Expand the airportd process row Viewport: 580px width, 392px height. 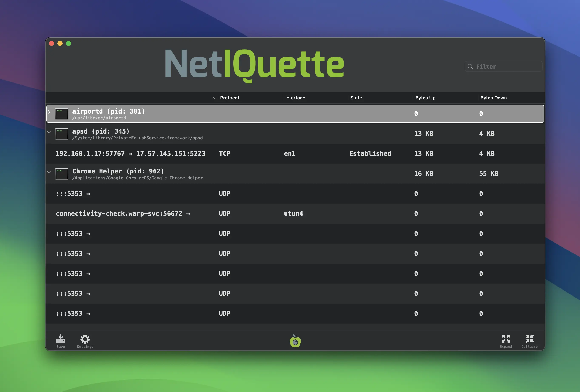click(x=49, y=112)
